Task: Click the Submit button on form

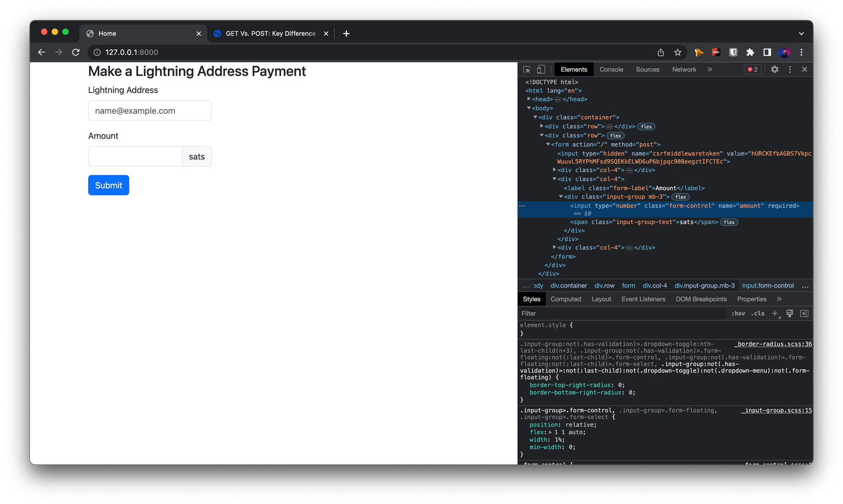Action: 109,185
